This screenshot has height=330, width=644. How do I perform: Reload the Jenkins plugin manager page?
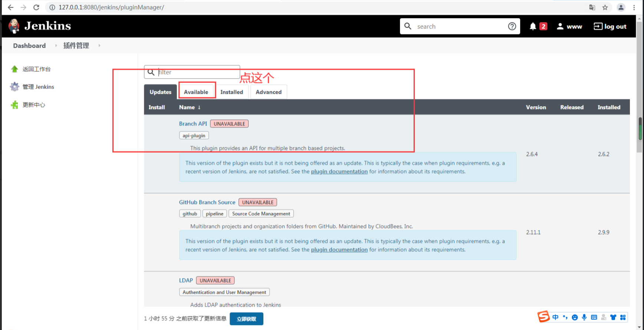pos(36,7)
